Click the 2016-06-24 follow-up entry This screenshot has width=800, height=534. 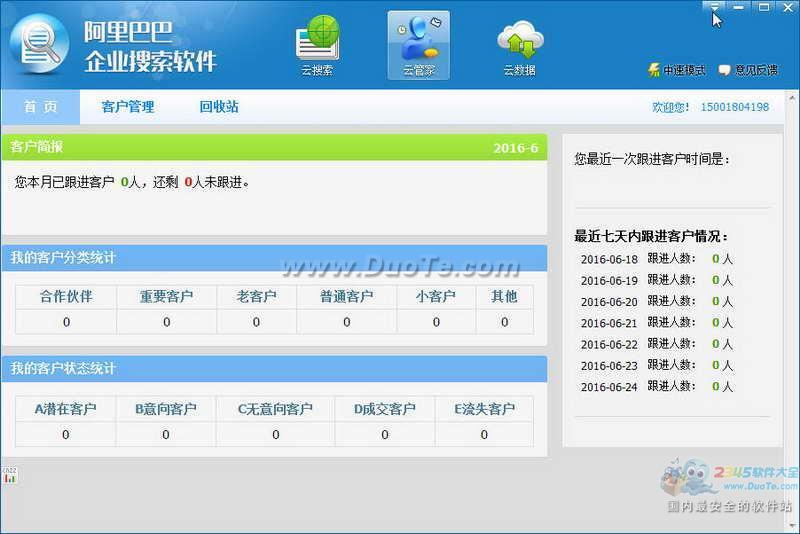point(609,387)
